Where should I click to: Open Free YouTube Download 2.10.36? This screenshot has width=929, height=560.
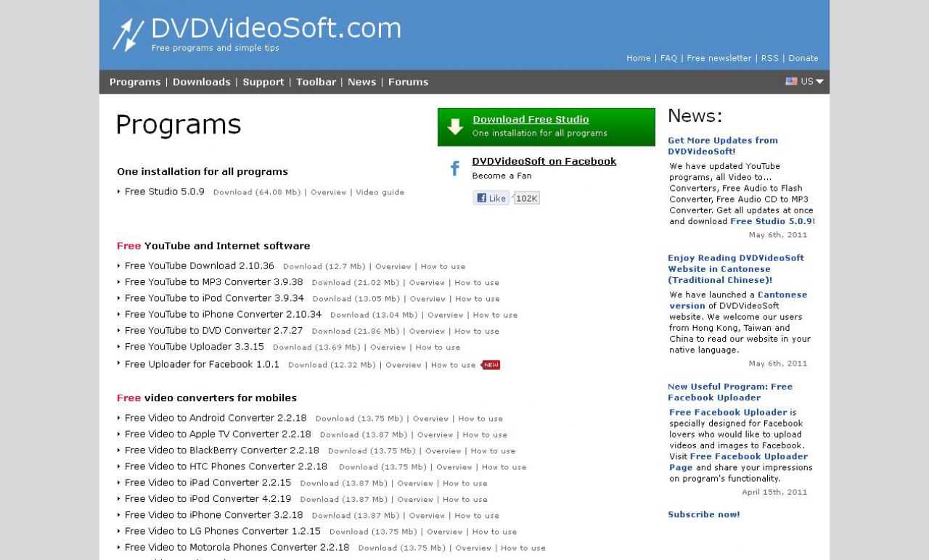pyautogui.click(x=200, y=265)
